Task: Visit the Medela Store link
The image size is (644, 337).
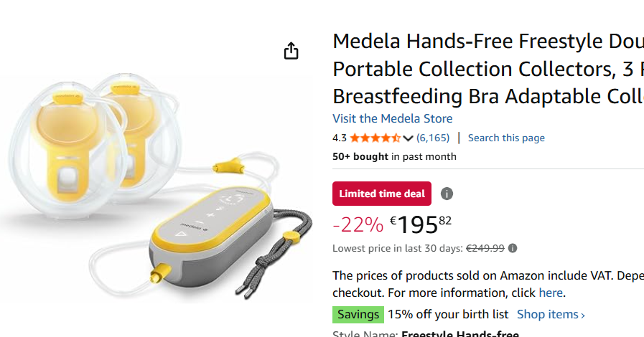Action: pyautogui.click(x=392, y=118)
